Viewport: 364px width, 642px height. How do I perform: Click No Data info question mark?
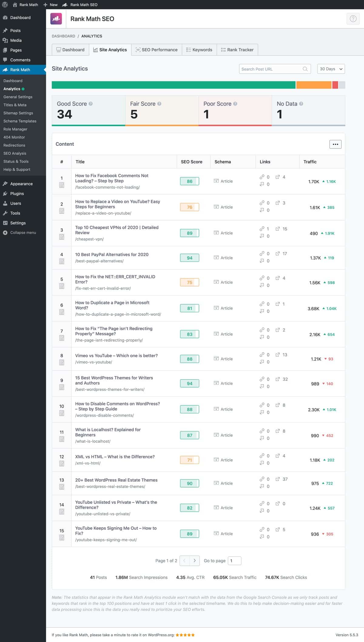(x=301, y=104)
